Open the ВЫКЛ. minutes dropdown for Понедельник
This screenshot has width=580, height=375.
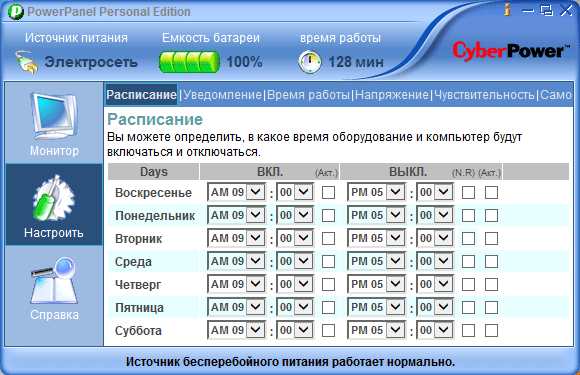pyautogui.click(x=435, y=215)
